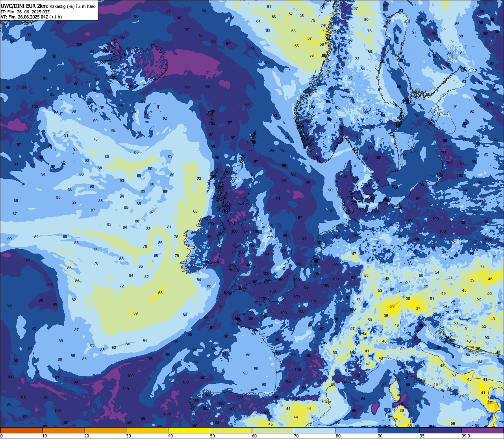Click the humidity value '43' on the map
This screenshot has height=439, width=504.
[493, 319]
